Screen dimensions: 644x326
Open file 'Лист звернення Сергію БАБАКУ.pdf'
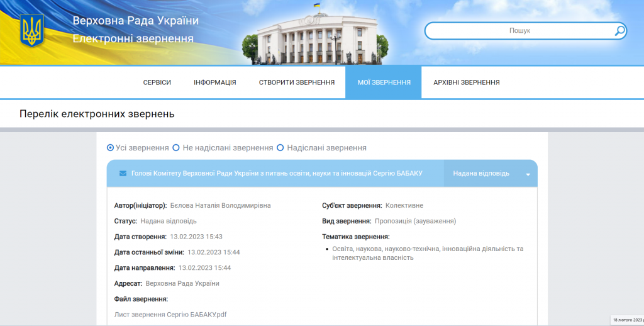click(170, 314)
